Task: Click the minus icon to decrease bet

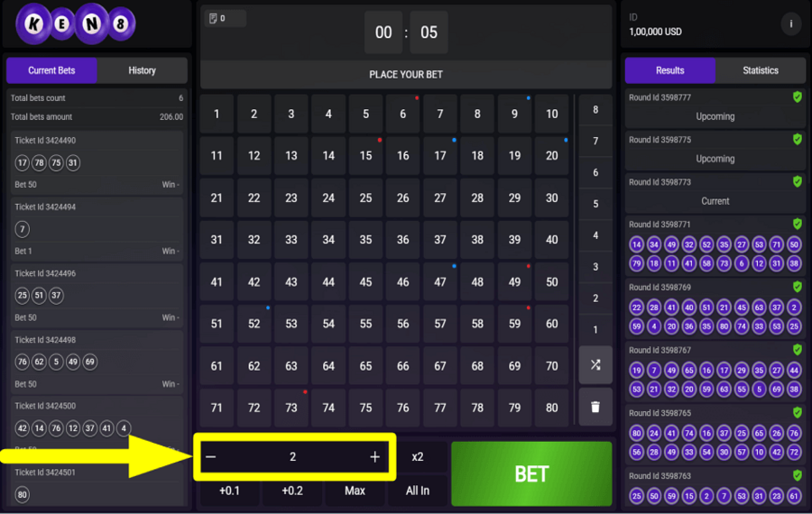Action: [211, 457]
